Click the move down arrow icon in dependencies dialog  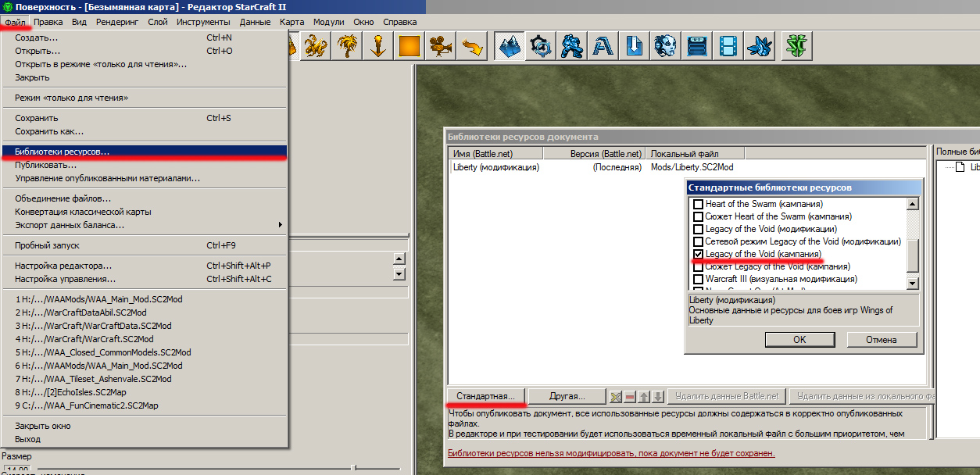pyautogui.click(x=659, y=396)
